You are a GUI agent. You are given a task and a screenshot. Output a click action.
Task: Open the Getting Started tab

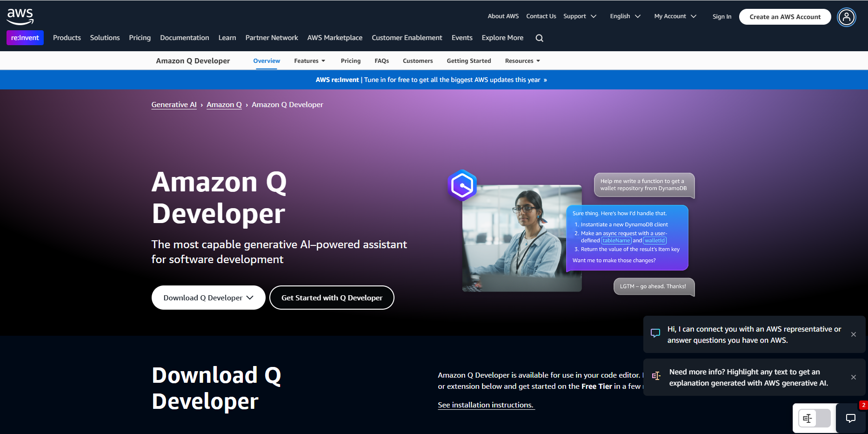(469, 61)
